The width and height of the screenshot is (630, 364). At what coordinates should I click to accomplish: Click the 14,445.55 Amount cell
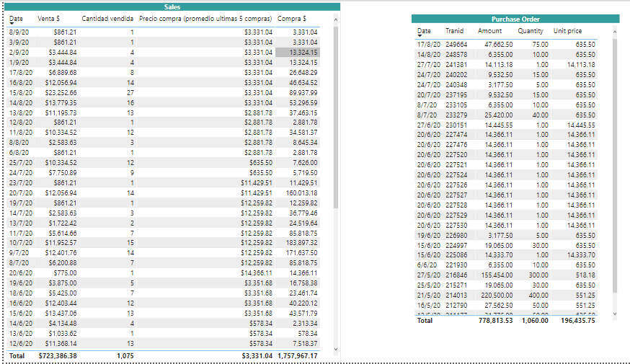(499, 125)
